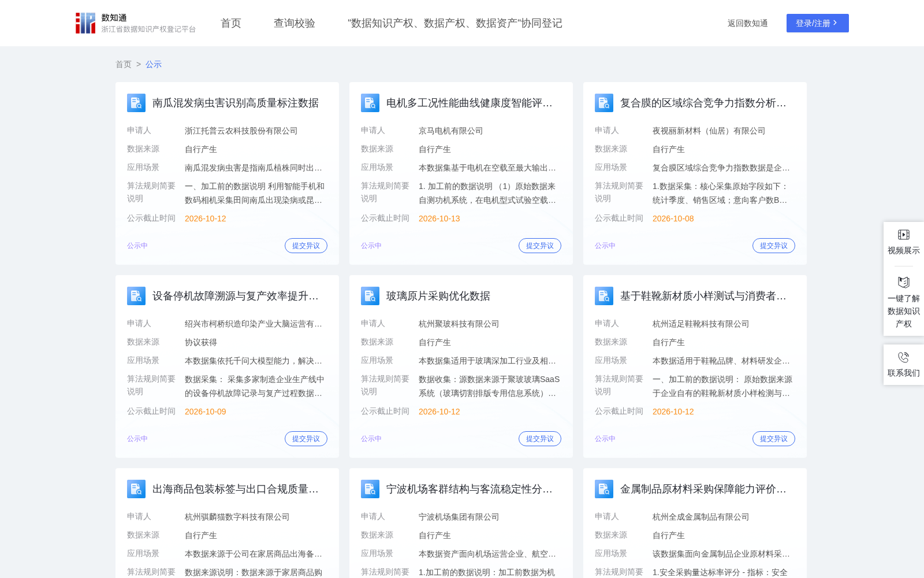The image size is (924, 578).
Task: Open title 出海商品包装标签与出口合规质量…
Action: pos(236,489)
